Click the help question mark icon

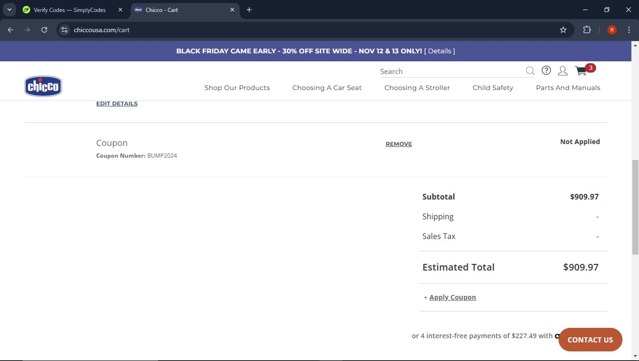pos(546,70)
